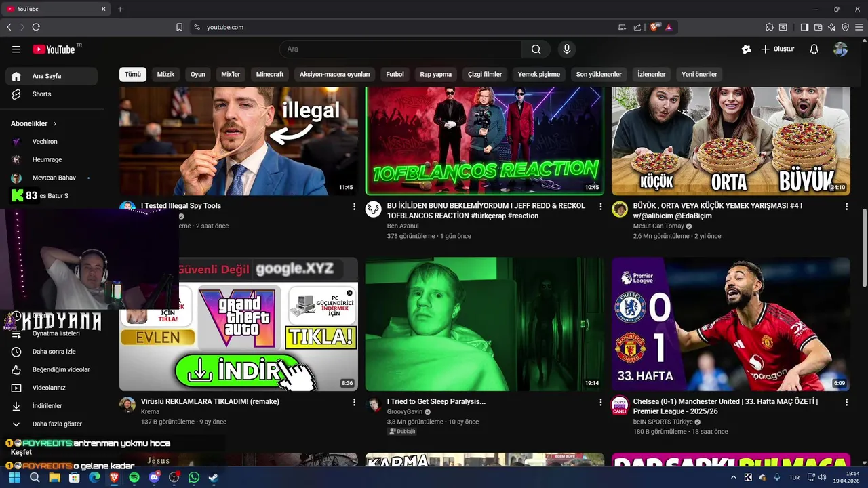Open Brave Shields lion icon
This screenshot has width=868, height=488.
tap(654, 27)
